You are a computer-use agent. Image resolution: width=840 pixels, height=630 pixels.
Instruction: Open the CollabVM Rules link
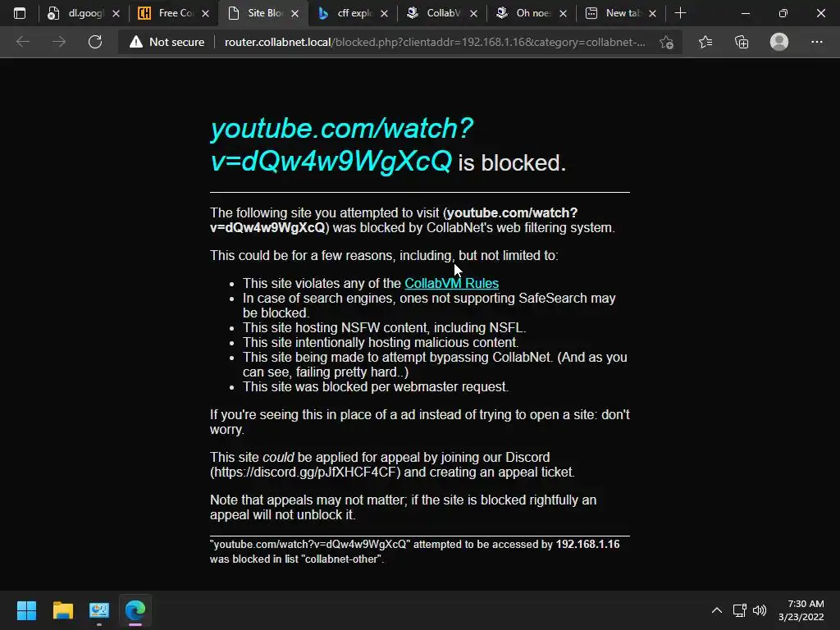pos(452,283)
